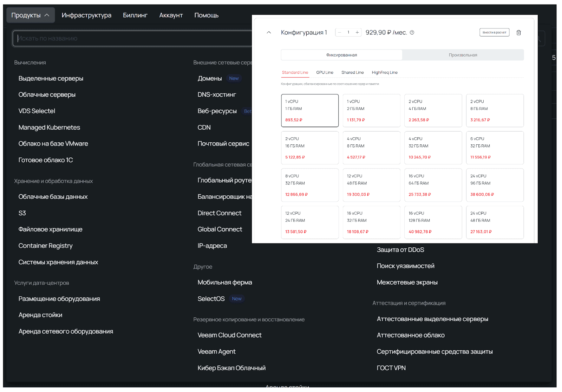Go to Managed Kubernetes product
This screenshot has width=562, height=392.
[49, 128]
